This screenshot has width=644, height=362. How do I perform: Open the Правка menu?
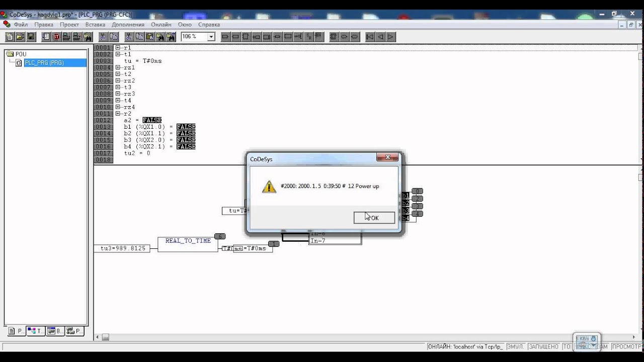[44, 24]
